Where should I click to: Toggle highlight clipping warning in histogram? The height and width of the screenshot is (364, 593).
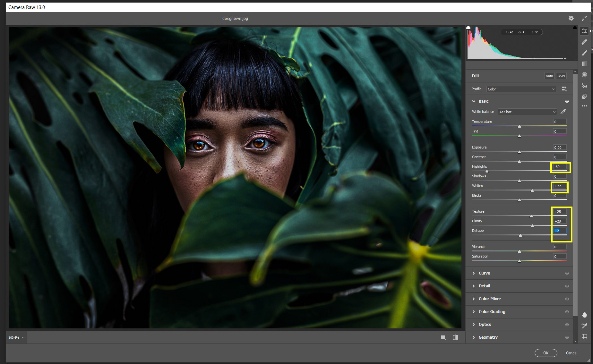(574, 28)
